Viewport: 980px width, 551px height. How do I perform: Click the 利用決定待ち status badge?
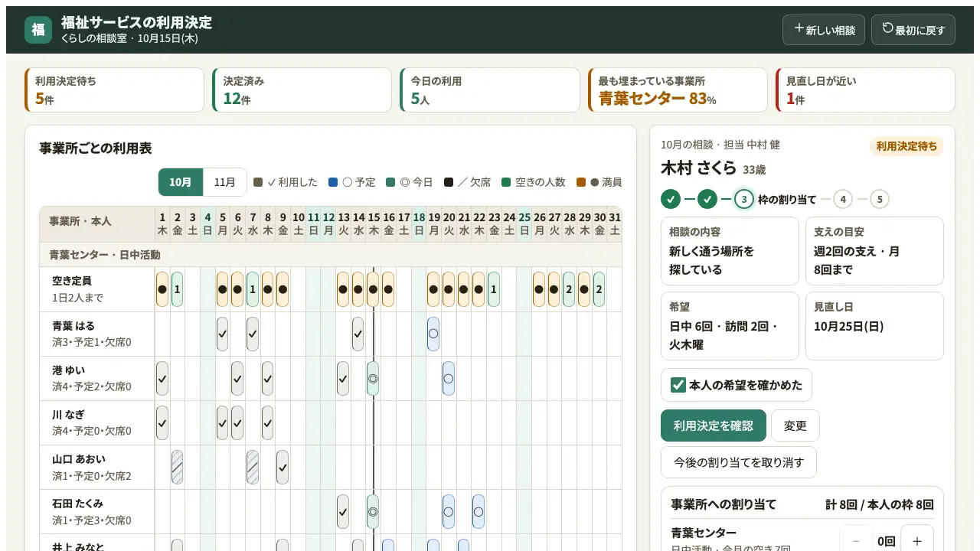pos(906,146)
